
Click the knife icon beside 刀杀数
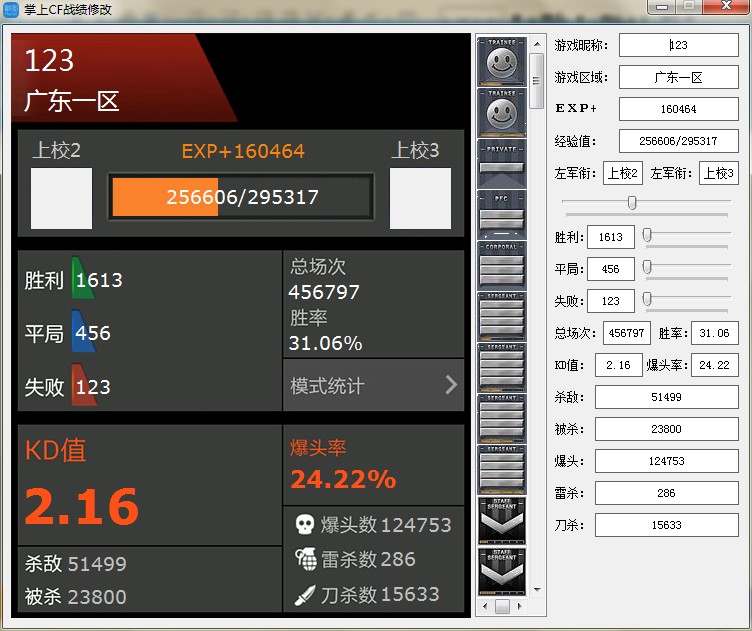tap(305, 595)
